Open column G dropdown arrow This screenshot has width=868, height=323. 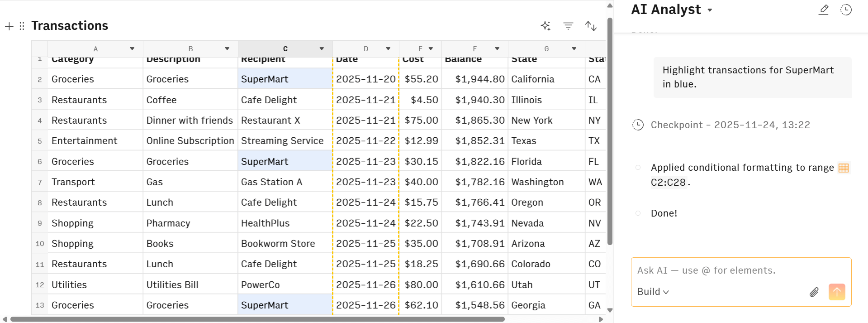[x=574, y=48]
